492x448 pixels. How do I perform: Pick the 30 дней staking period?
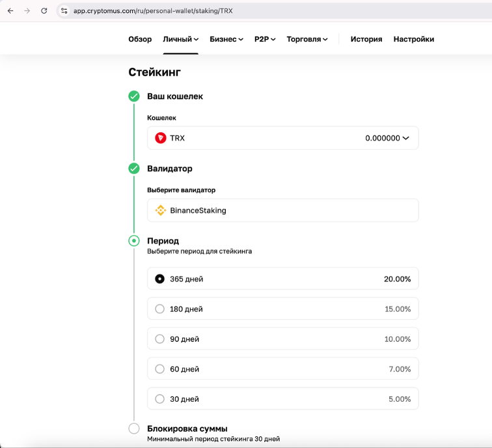(282, 399)
